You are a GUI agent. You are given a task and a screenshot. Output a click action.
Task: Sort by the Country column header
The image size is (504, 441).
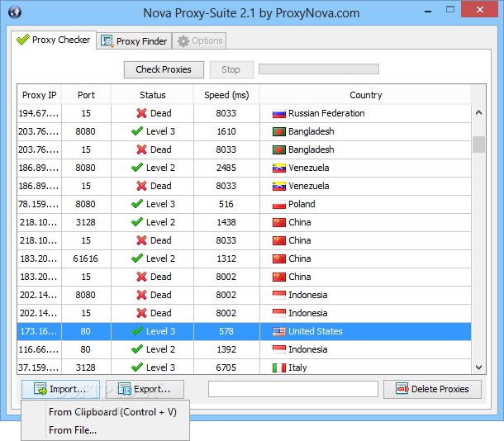365,95
